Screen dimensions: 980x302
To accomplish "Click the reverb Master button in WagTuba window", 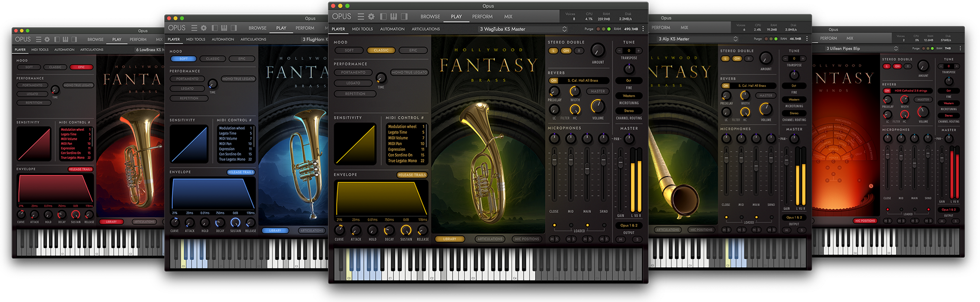I will pyautogui.click(x=597, y=91).
